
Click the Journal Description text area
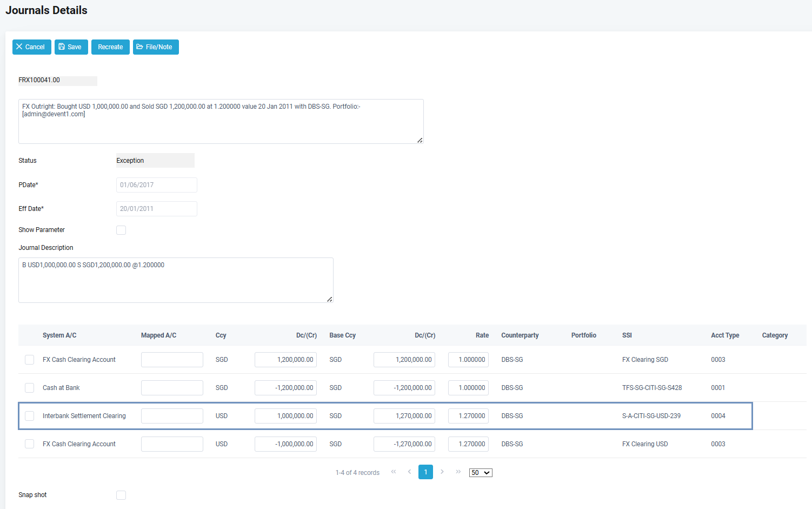pos(176,280)
